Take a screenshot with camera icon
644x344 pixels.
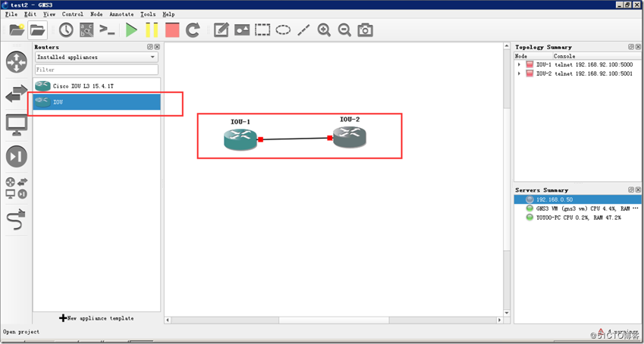tap(365, 30)
